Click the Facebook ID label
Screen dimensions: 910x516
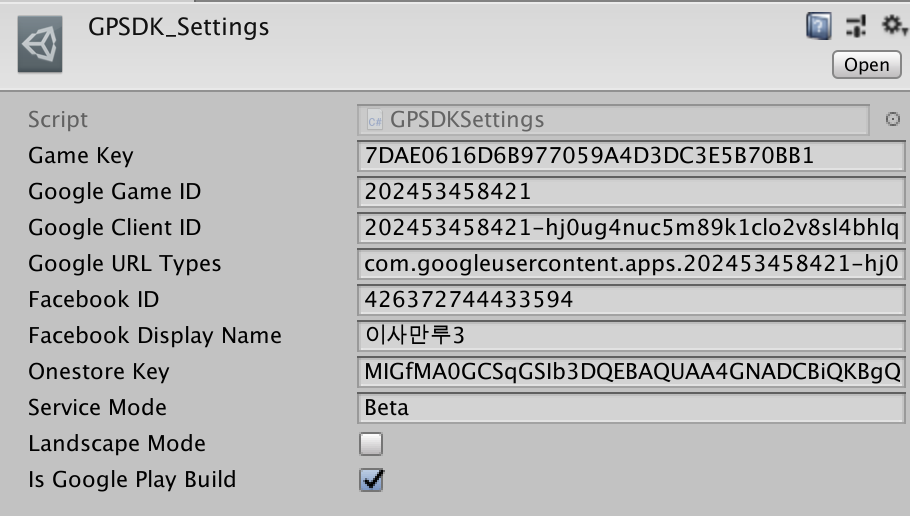93,300
